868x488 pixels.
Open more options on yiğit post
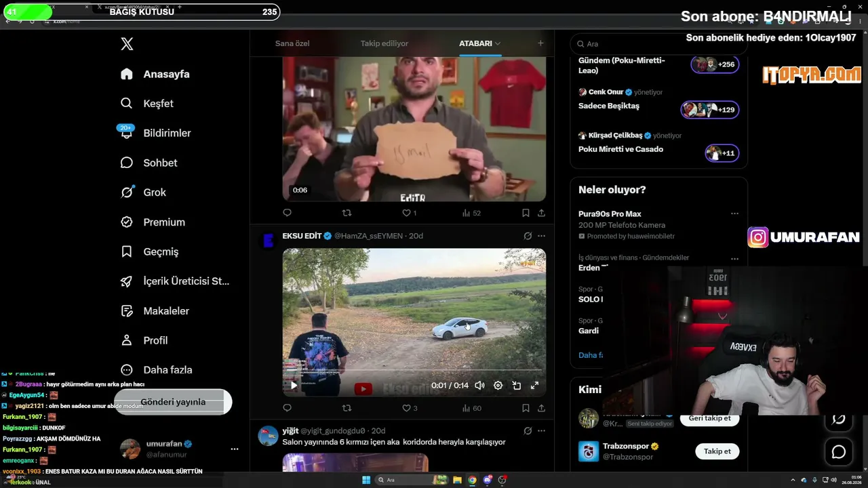point(541,430)
